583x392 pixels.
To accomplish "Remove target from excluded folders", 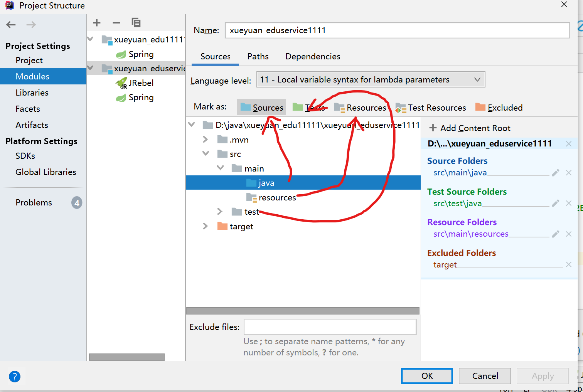I will point(569,264).
